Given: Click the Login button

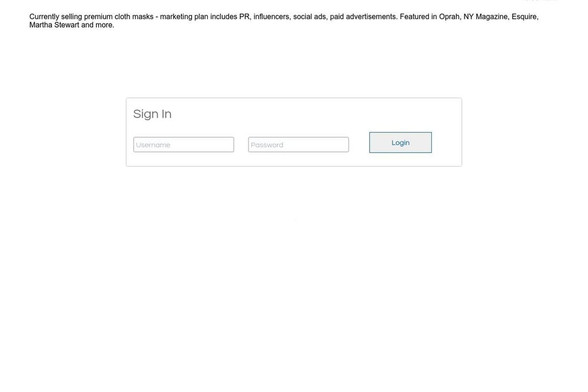Looking at the screenshot, I should (x=400, y=142).
